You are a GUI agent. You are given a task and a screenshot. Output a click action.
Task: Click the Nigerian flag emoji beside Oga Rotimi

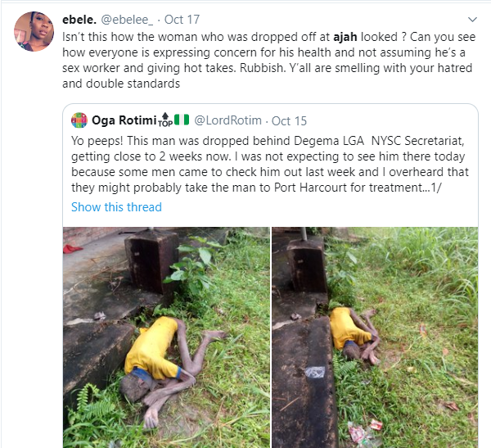(x=182, y=120)
